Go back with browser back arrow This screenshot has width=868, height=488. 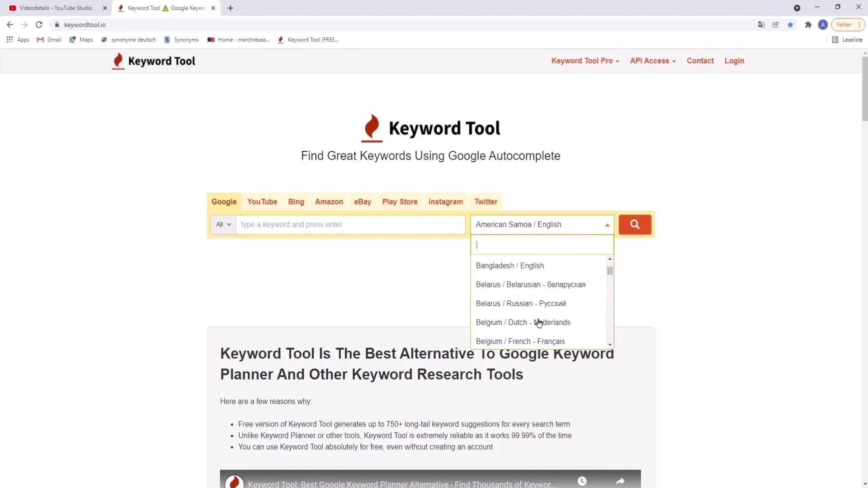[10, 25]
